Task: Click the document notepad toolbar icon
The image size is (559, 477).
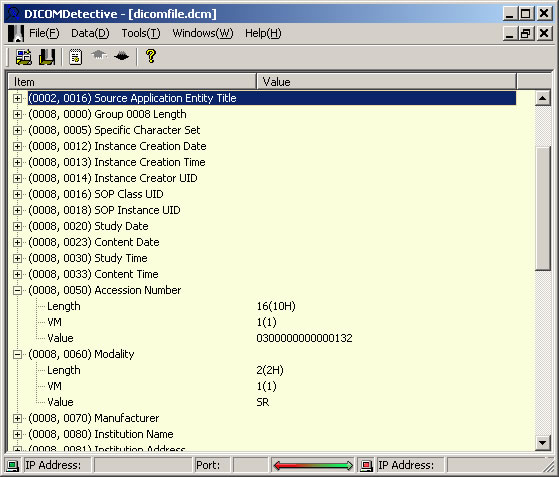Action: (76, 57)
